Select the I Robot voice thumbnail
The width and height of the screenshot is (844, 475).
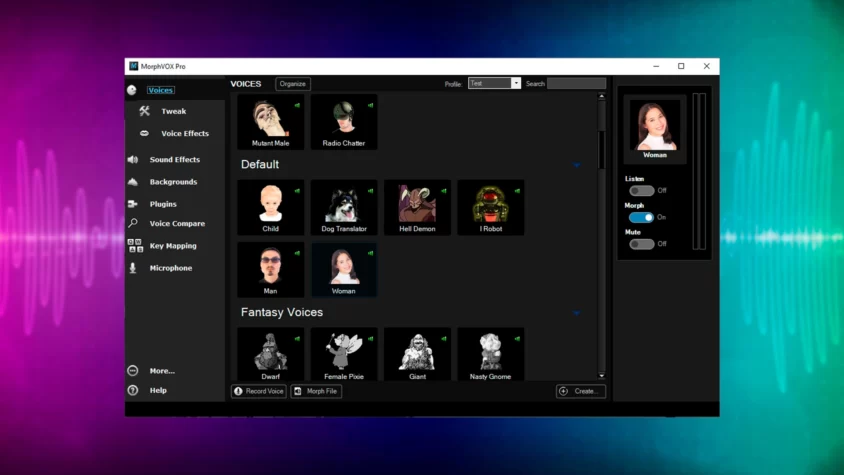pyautogui.click(x=491, y=207)
